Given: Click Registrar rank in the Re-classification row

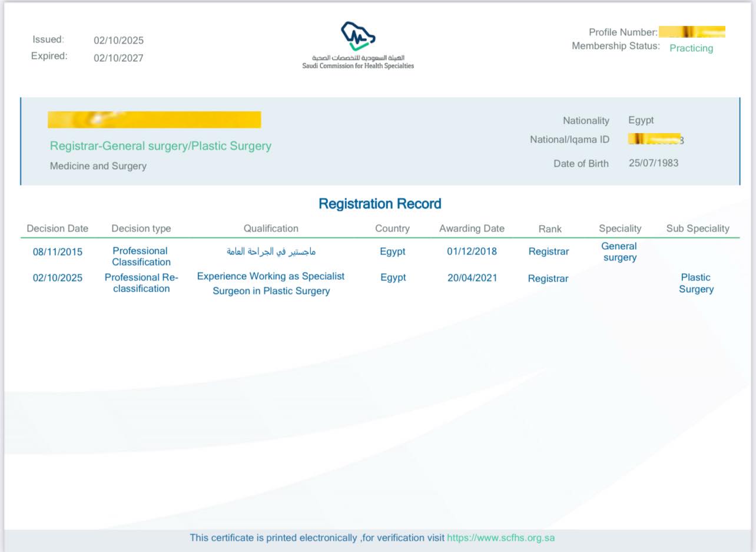Looking at the screenshot, I should [548, 279].
